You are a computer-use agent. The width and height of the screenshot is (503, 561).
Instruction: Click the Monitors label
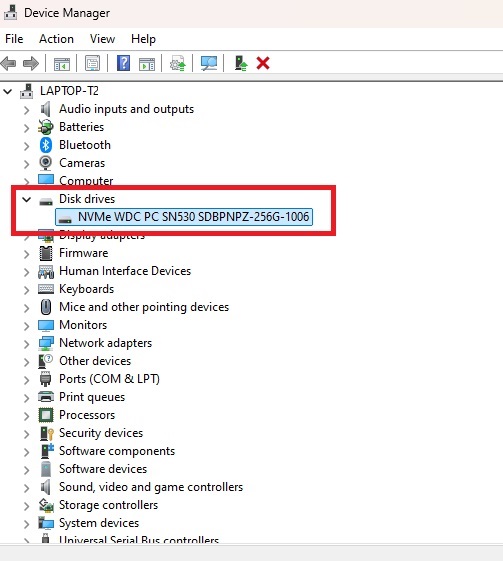click(83, 325)
